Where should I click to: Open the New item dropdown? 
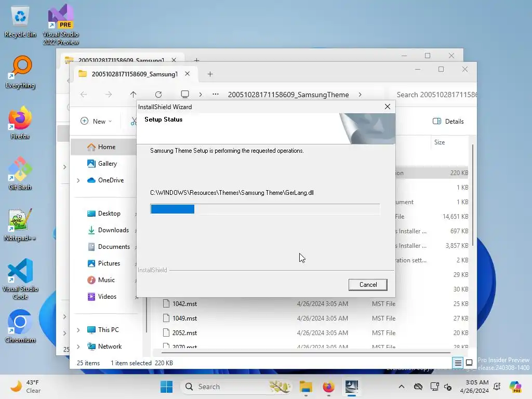pyautogui.click(x=96, y=121)
